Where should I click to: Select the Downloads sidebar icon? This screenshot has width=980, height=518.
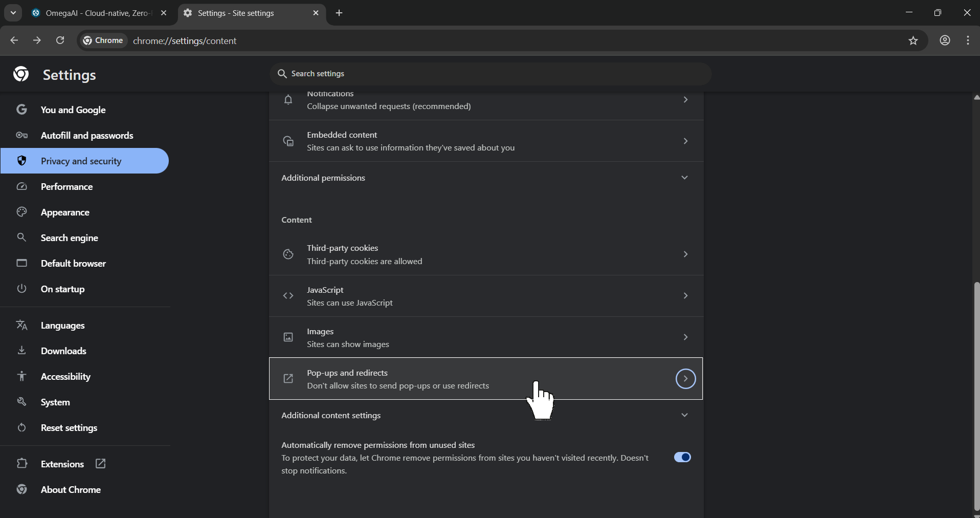[x=21, y=351]
